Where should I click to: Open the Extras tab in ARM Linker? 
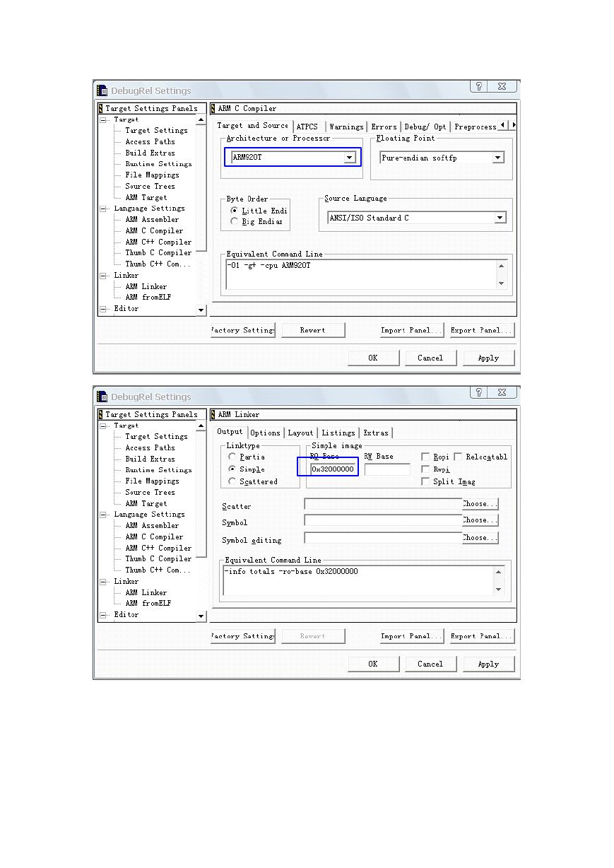coord(376,433)
